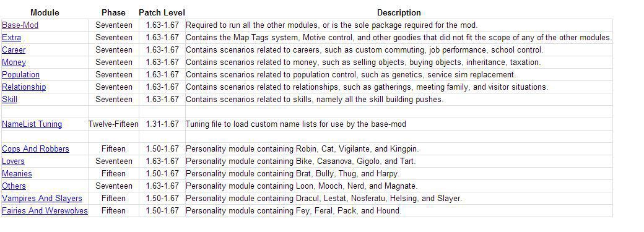Open the Meanies module link
The width and height of the screenshot is (644, 232).
tap(17, 173)
